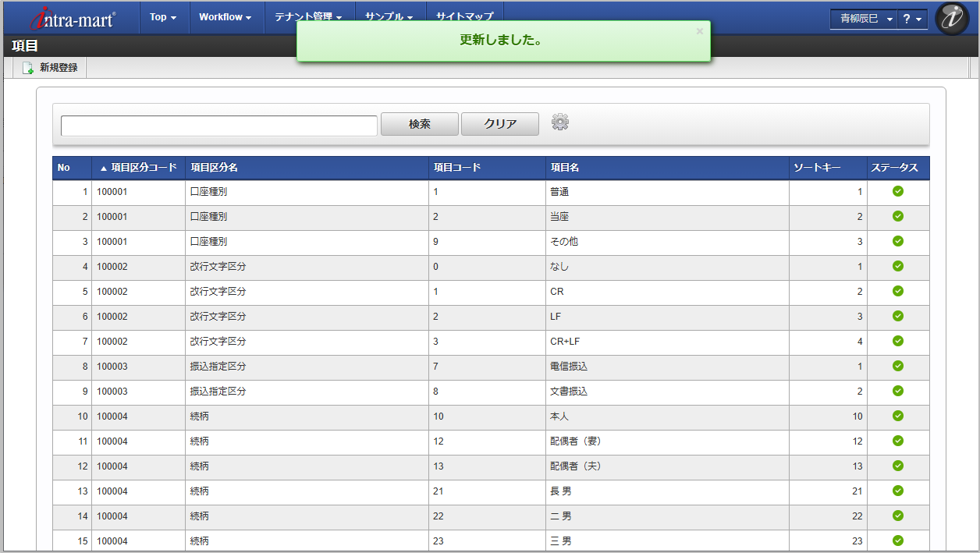Select item name cell 本人
The image size is (980, 553).
pyautogui.click(x=667, y=417)
